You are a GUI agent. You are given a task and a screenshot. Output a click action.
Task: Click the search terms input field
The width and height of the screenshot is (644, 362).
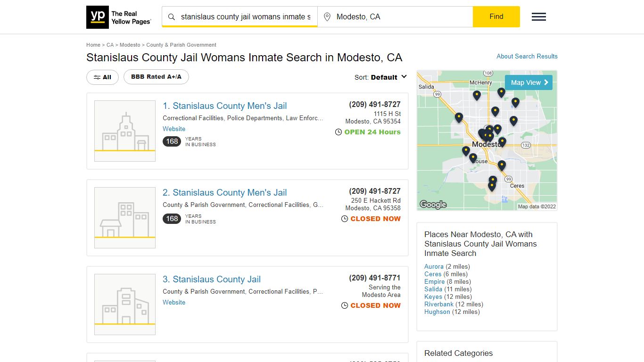coord(246,17)
